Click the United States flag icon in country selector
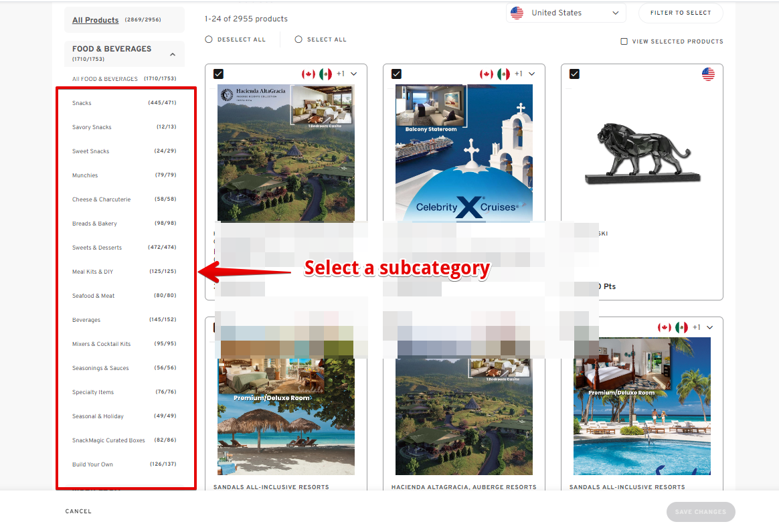Image resolution: width=779 pixels, height=532 pixels. pos(517,13)
